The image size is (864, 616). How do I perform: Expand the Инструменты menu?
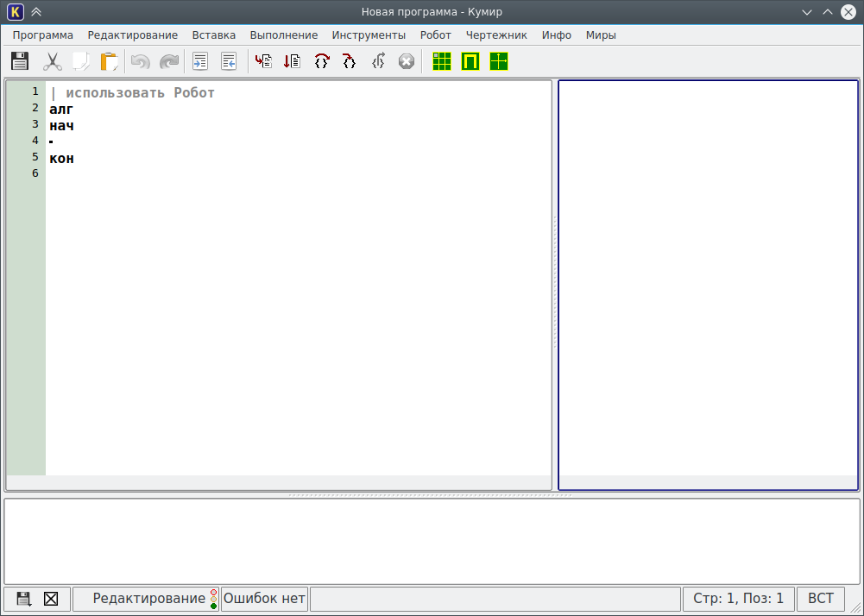coord(369,35)
